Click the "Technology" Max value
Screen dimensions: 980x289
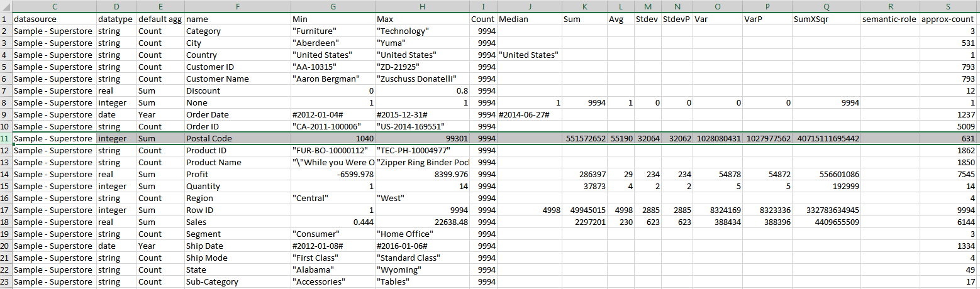coord(422,31)
